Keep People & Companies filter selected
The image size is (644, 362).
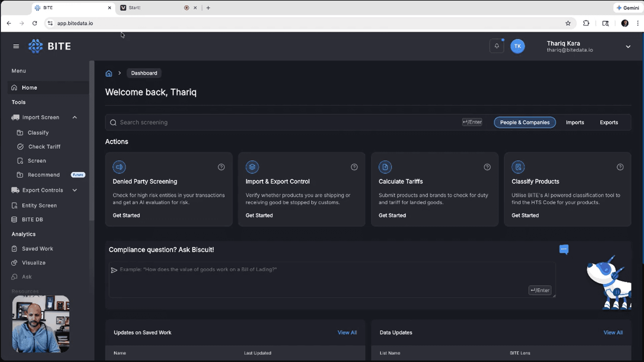524,122
